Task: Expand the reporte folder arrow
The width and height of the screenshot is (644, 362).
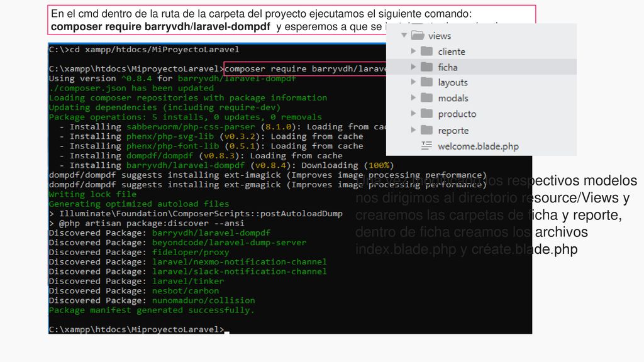Action: (414, 130)
